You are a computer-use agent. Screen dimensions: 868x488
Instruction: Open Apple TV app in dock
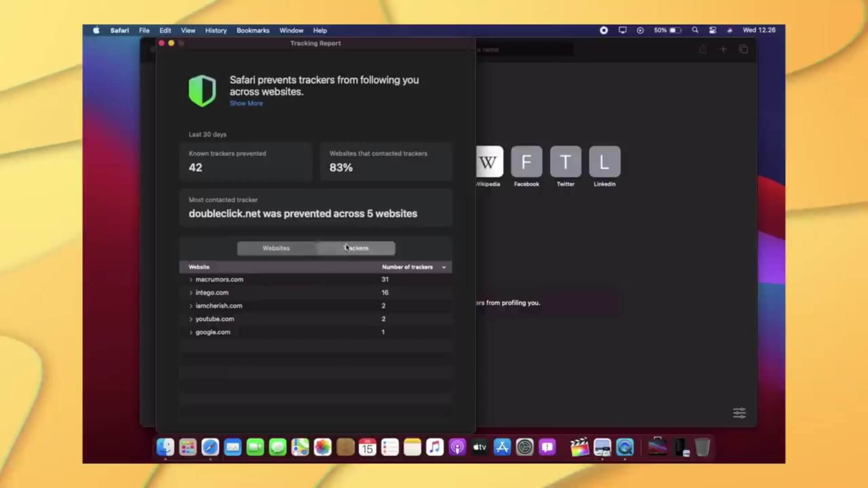tap(480, 447)
